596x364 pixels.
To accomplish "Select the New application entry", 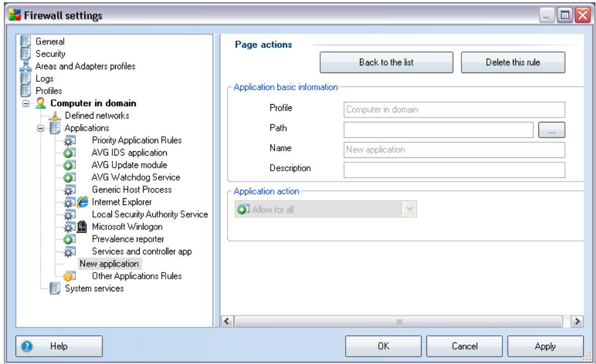I will pos(109,264).
